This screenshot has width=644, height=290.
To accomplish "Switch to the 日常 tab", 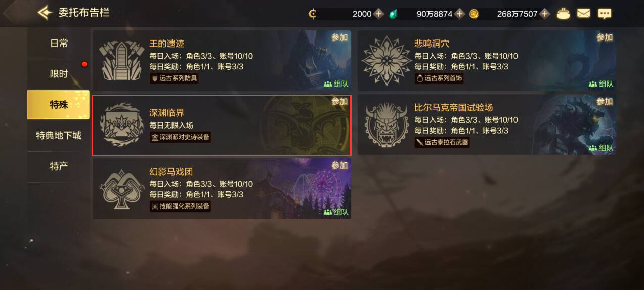I will point(59,44).
